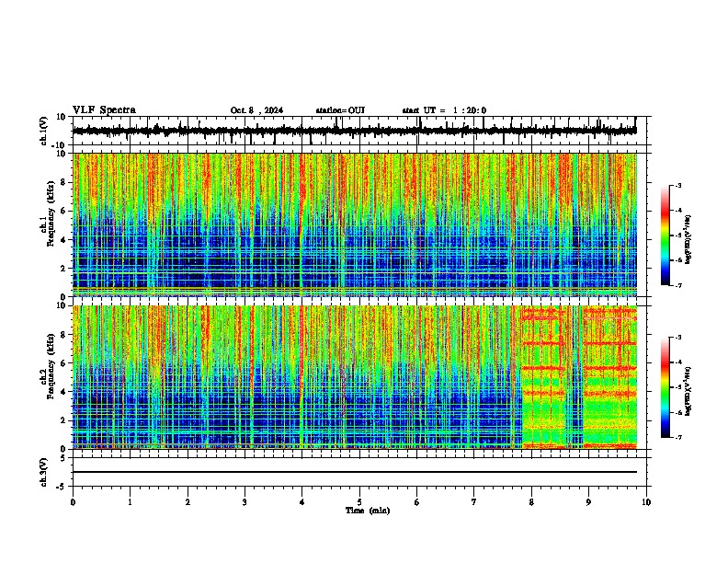728x563 pixels.
Task: Select the date text "Oct. 8, 2024"
Action: pos(256,110)
